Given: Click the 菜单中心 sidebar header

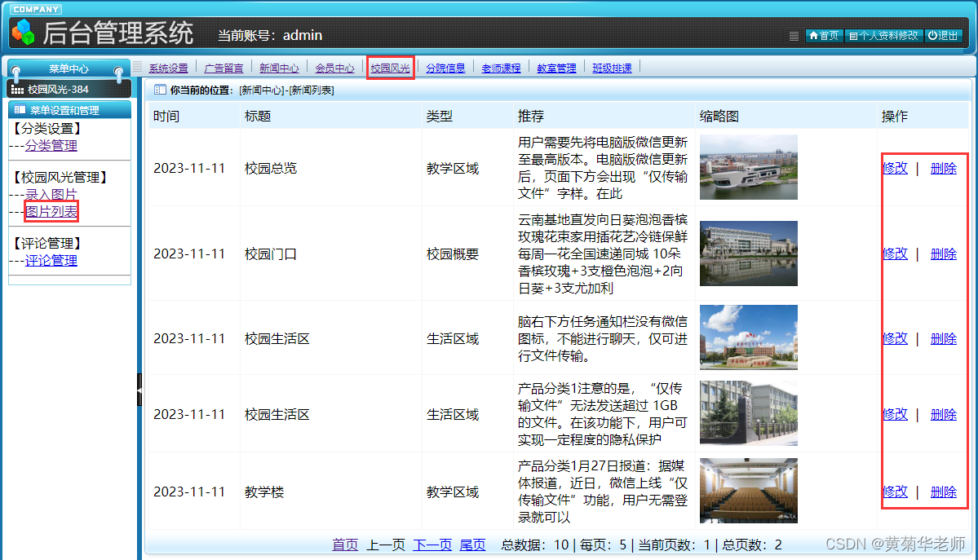Looking at the screenshot, I should click(69, 68).
